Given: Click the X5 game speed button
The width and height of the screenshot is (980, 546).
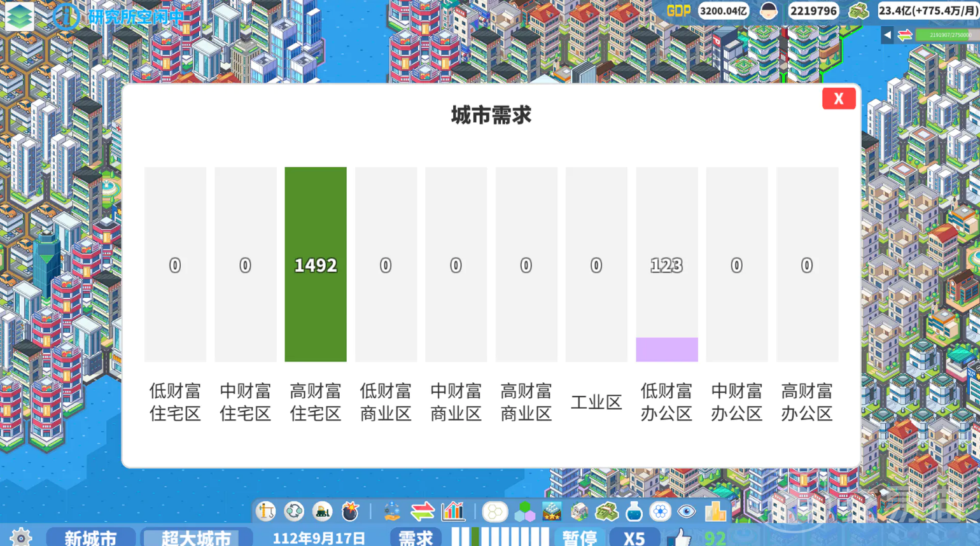Looking at the screenshot, I should point(634,538).
